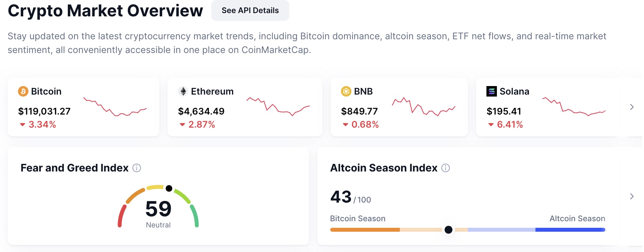Open the Bitcoin price name link

click(x=46, y=91)
